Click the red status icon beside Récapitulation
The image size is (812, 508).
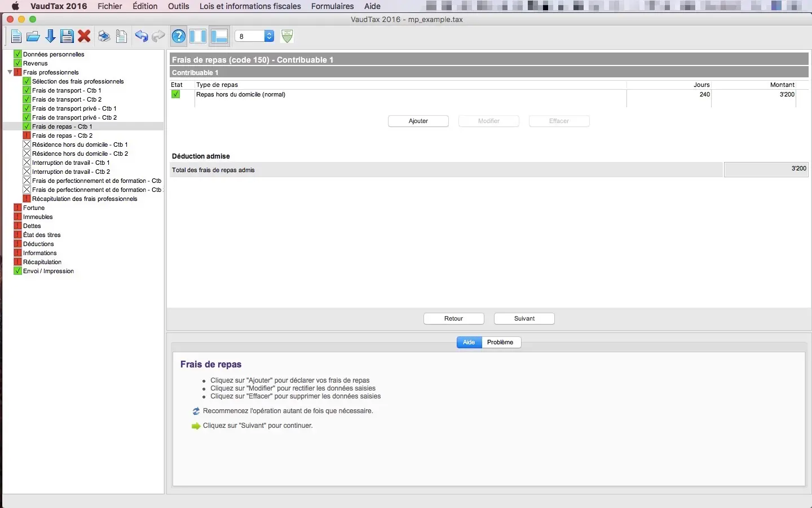click(17, 262)
